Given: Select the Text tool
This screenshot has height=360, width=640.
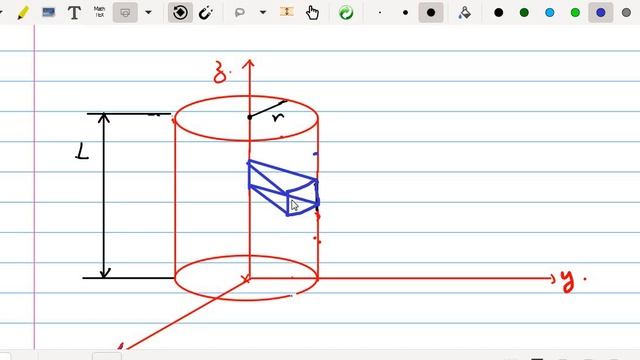Looking at the screenshot, I should pyautogui.click(x=74, y=13).
